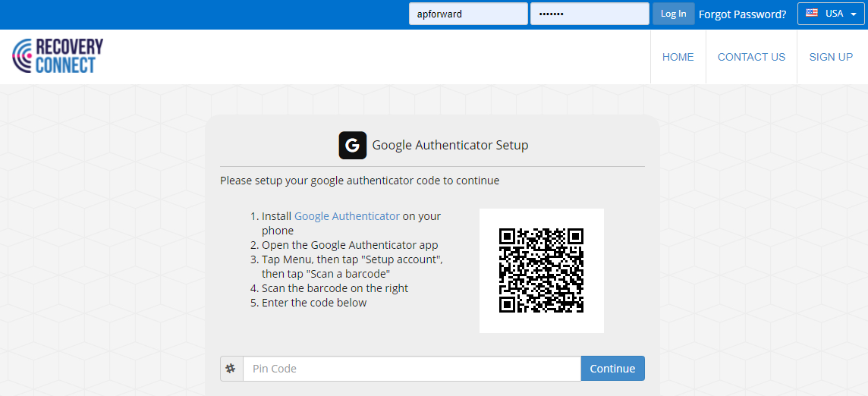Click the gear icon beside Pin Code field
The image size is (868, 396).
click(x=231, y=368)
